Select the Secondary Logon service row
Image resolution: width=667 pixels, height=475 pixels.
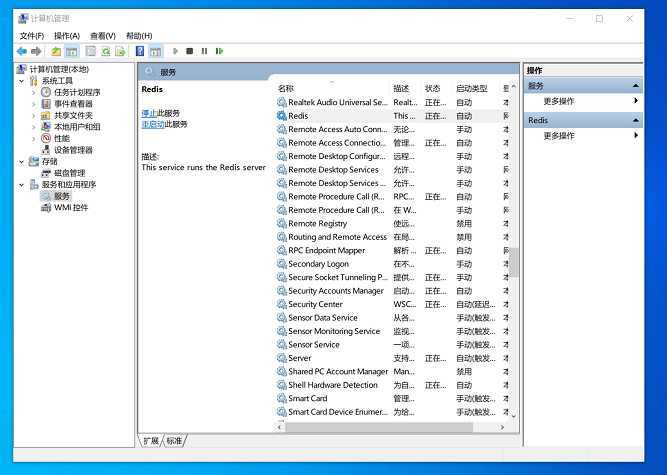(x=391, y=264)
